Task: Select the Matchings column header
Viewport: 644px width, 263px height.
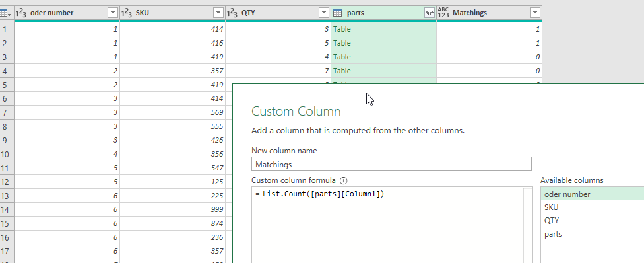Action: click(x=489, y=13)
